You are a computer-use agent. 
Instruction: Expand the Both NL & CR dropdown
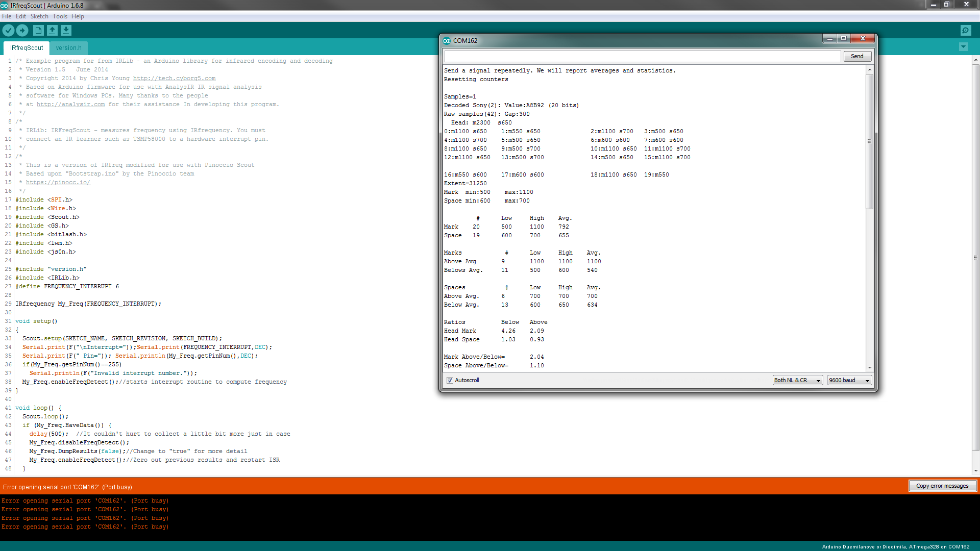(798, 381)
